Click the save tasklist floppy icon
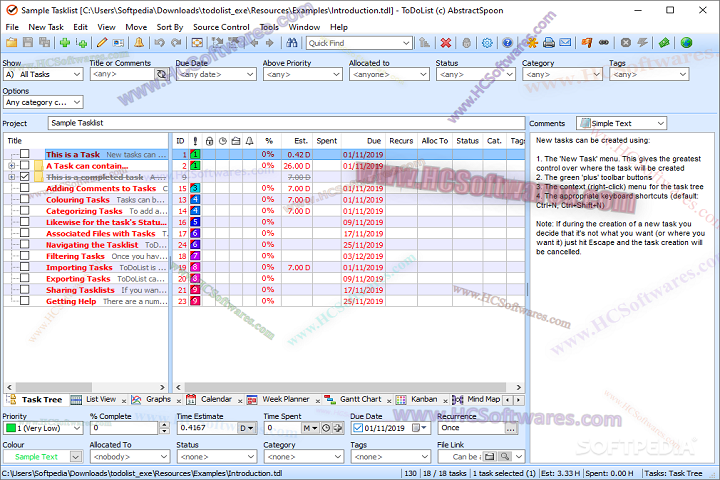720x480 pixels. (28, 43)
